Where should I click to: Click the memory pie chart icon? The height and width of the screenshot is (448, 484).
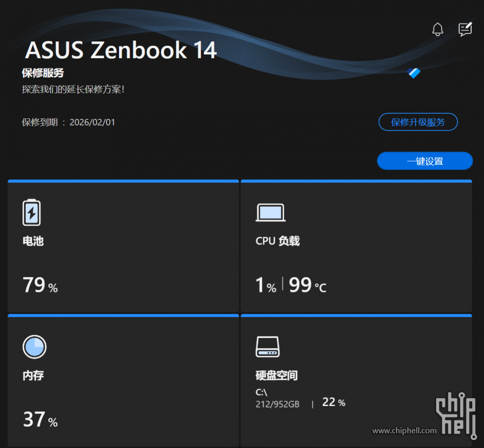[x=35, y=347]
